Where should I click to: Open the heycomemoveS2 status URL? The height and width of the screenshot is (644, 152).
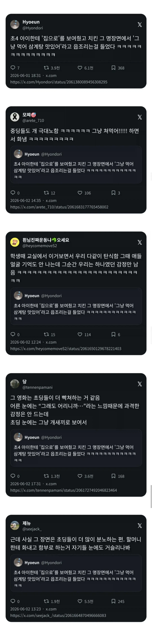66,348
